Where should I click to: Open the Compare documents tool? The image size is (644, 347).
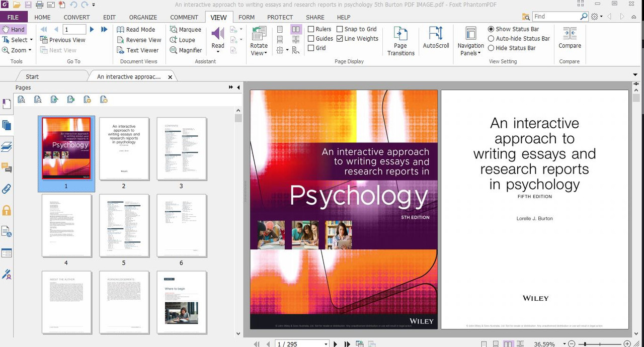pos(570,38)
